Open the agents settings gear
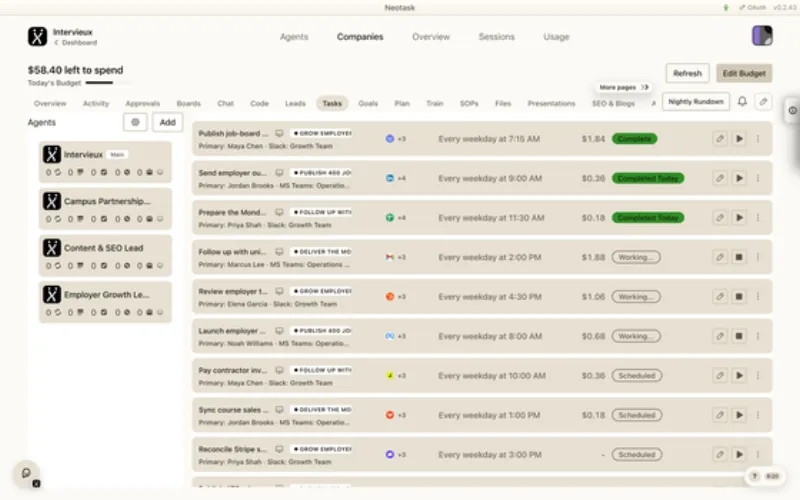The image size is (800, 500). click(x=135, y=122)
